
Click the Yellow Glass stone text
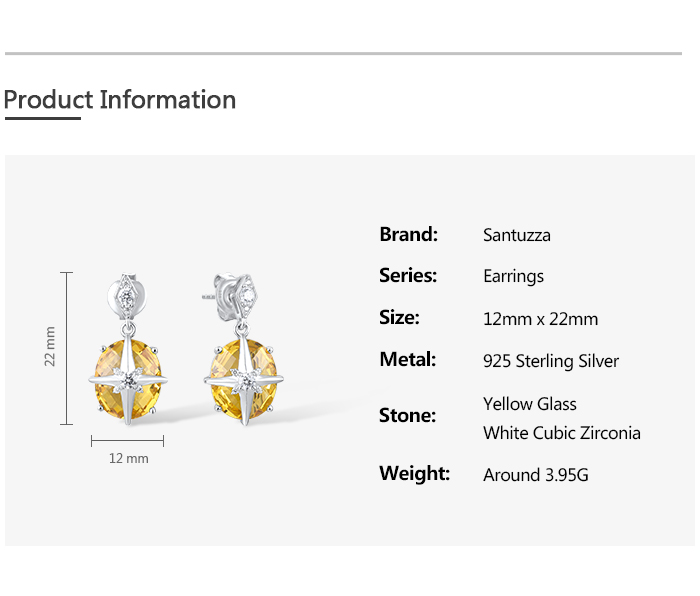tap(529, 404)
